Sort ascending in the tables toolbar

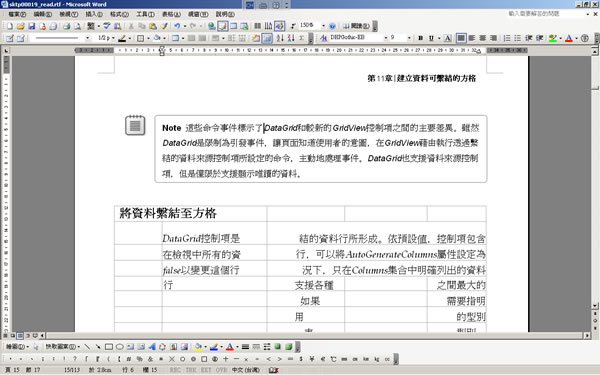coord(280,38)
